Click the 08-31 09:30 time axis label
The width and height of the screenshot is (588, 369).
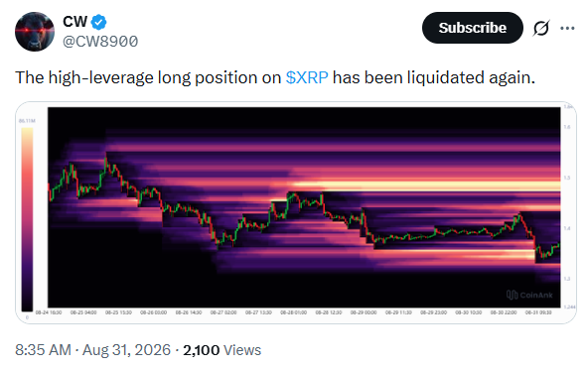pyautogui.click(x=538, y=312)
